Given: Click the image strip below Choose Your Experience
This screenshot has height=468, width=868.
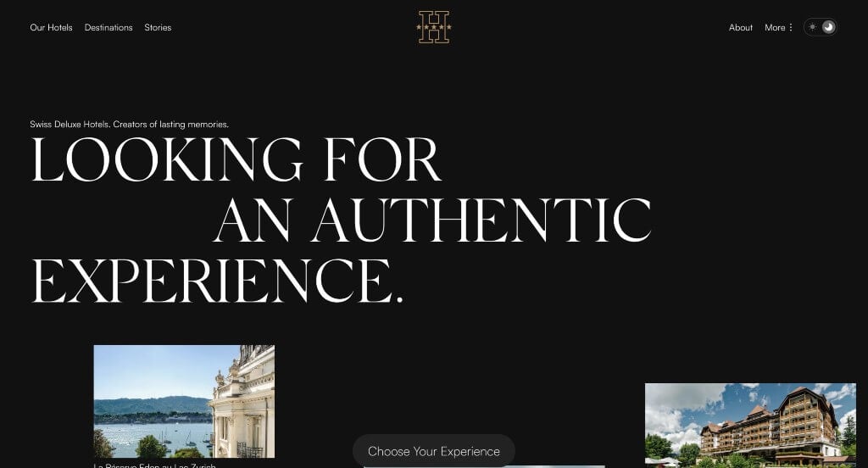Looking at the screenshot, I should pyautogui.click(x=484, y=466).
